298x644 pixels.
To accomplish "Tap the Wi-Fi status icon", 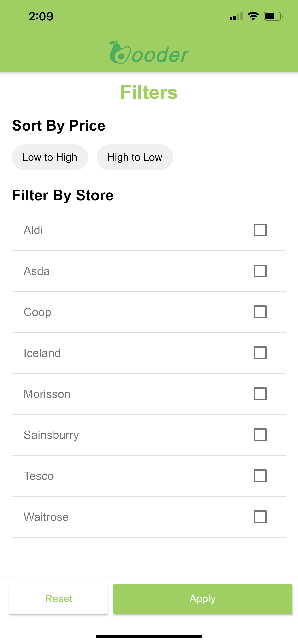I will (253, 16).
